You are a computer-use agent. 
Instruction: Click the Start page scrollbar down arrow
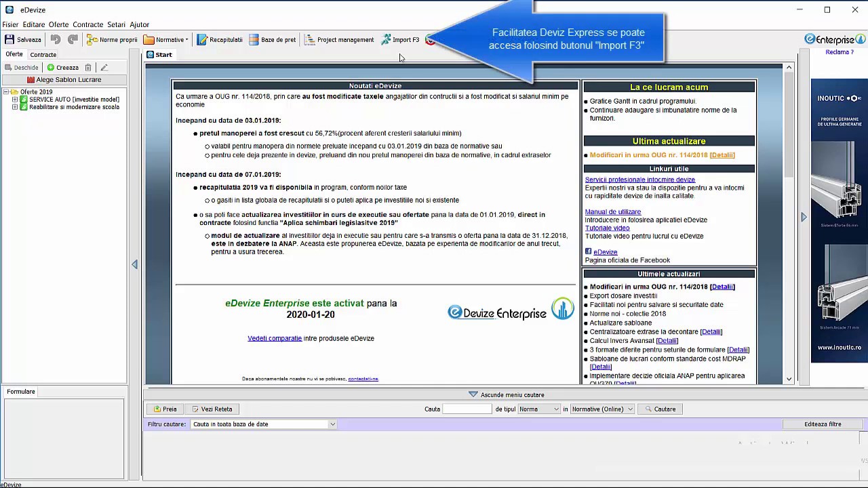point(789,379)
